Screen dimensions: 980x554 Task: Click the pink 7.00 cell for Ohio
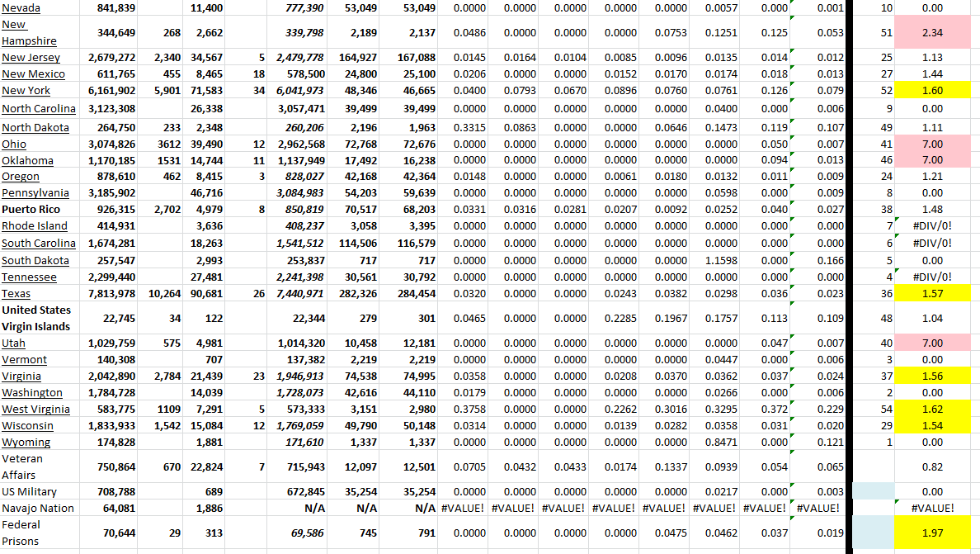coord(932,144)
